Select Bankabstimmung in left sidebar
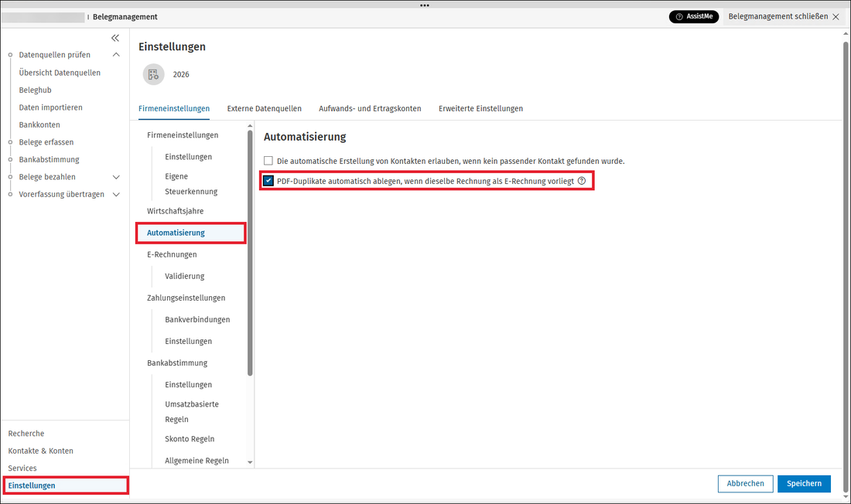851x504 pixels. point(49,159)
